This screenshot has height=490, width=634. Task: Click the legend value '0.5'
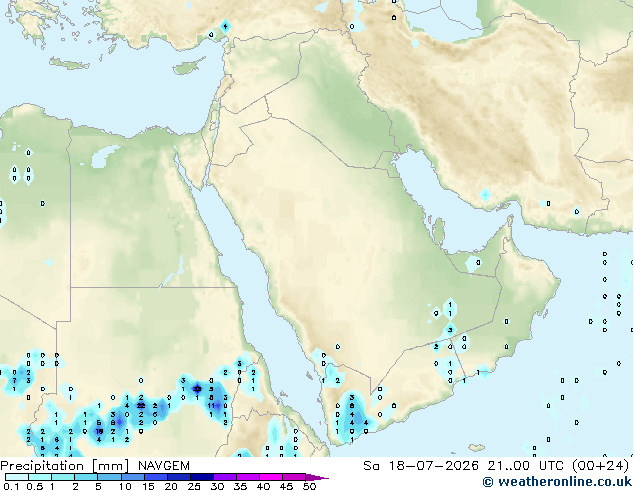[35, 486]
